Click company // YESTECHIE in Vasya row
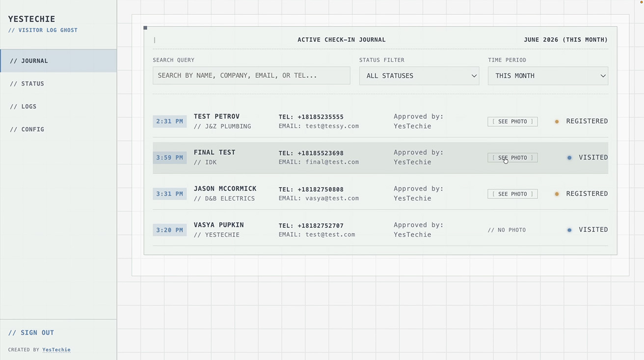This screenshot has width=644, height=360. point(216,235)
